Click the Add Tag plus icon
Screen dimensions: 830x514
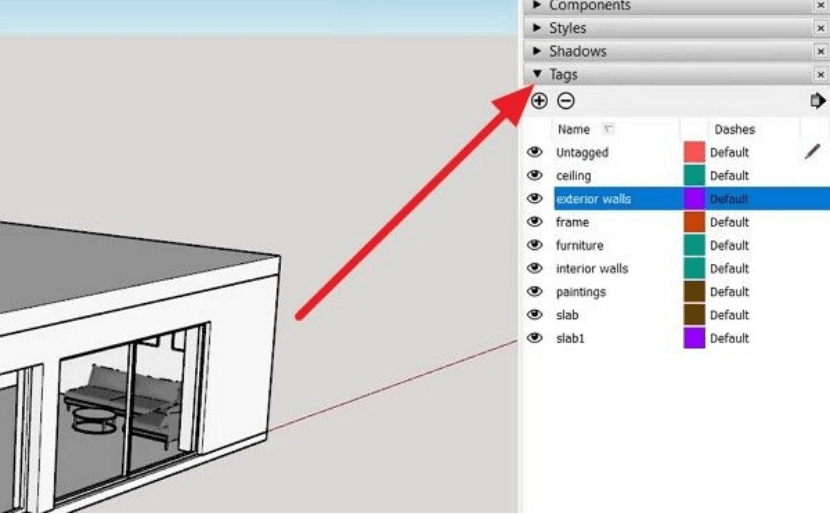[x=539, y=101]
